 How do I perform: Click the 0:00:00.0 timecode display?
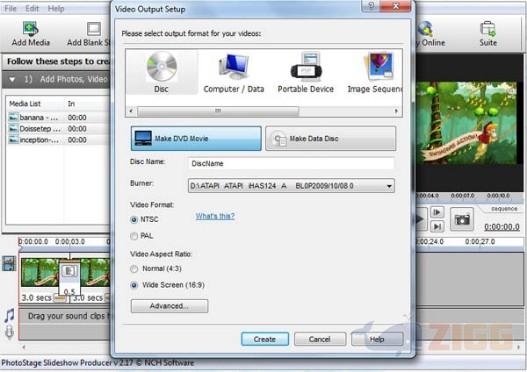click(502, 227)
